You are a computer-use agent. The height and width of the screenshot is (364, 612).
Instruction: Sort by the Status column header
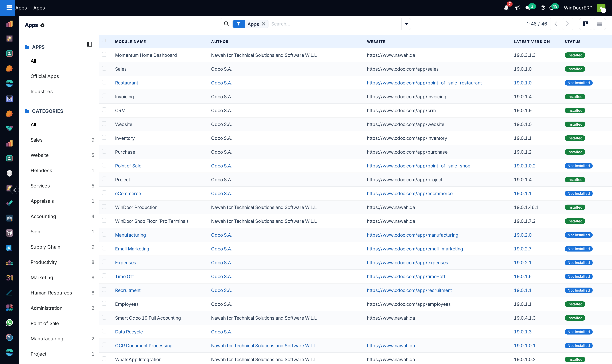[x=572, y=42]
